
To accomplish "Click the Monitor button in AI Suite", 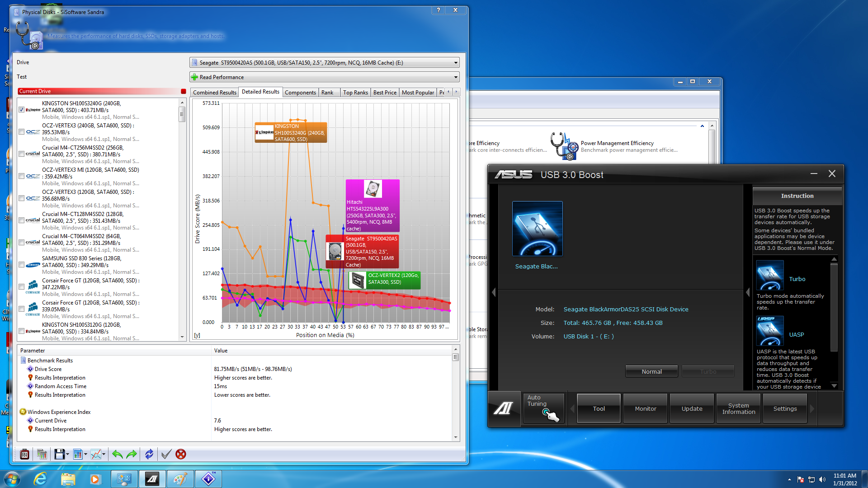I will point(645,408).
